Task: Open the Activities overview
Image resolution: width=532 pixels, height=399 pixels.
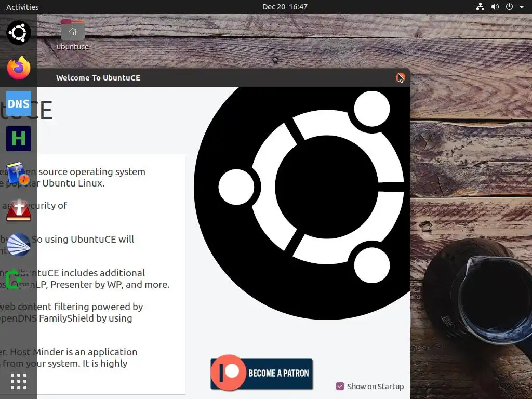Action: [22, 7]
